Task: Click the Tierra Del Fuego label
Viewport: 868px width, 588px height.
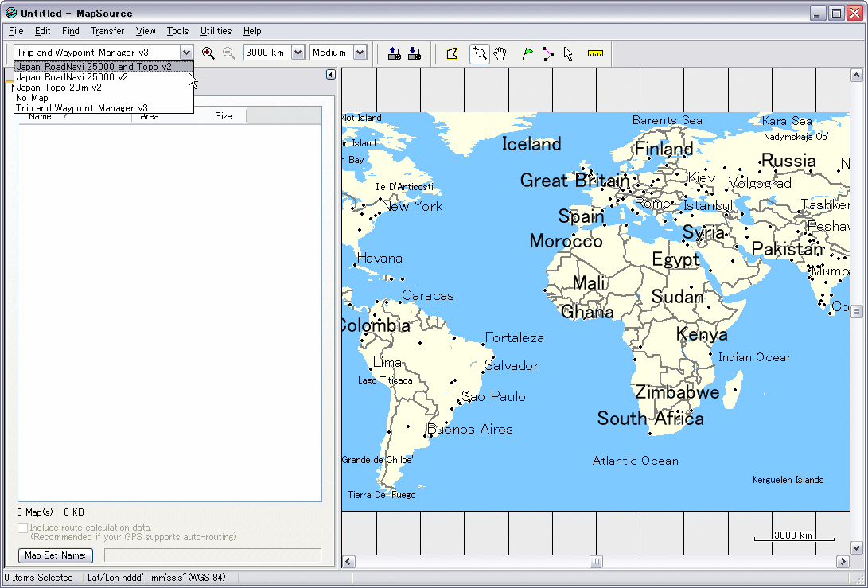Action: click(x=381, y=495)
